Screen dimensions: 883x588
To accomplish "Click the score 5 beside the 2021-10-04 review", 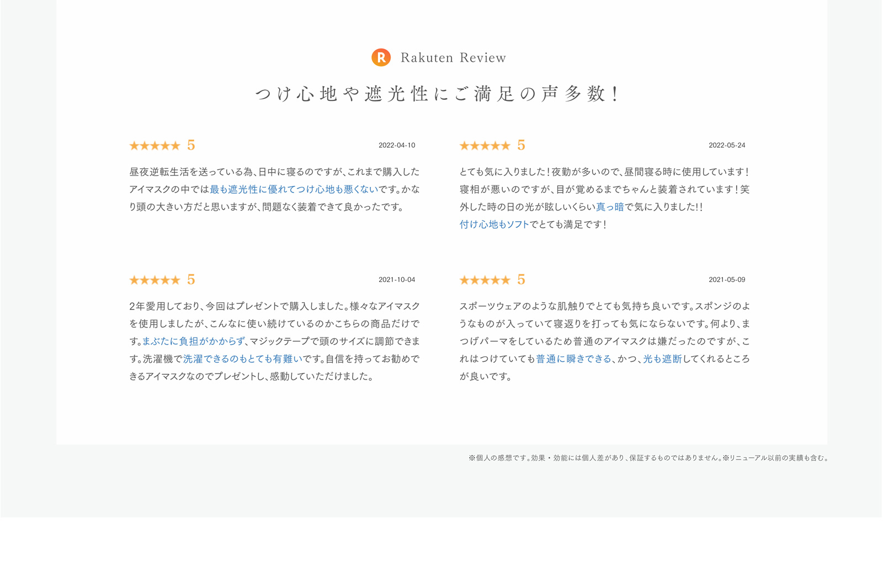I will coord(191,280).
